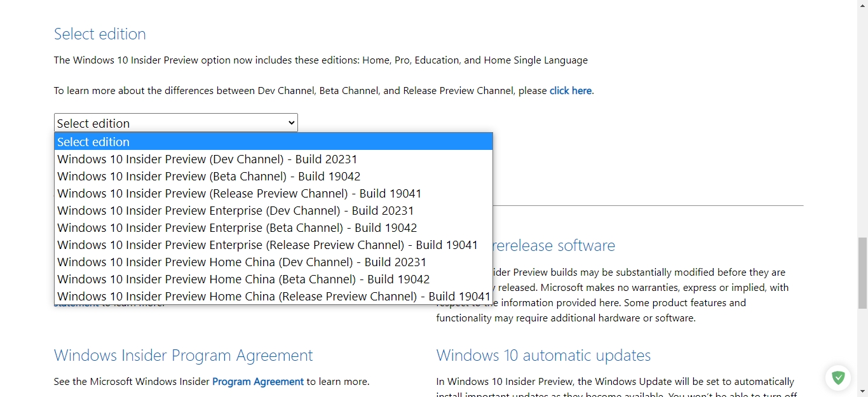The height and width of the screenshot is (397, 868).
Task: Open the Program Agreement link
Action: [258, 382]
